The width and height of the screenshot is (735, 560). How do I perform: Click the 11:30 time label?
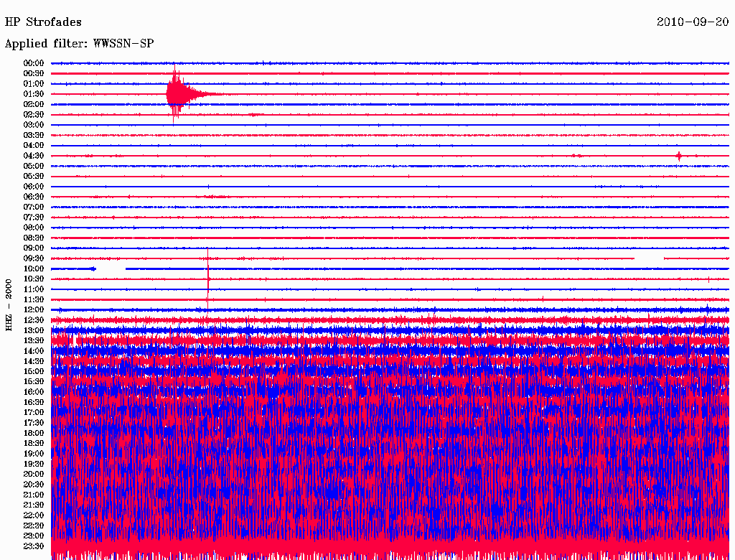pyautogui.click(x=34, y=299)
